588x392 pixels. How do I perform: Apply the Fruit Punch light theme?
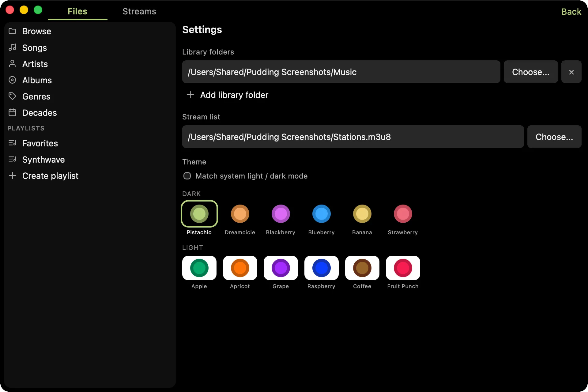click(x=403, y=268)
